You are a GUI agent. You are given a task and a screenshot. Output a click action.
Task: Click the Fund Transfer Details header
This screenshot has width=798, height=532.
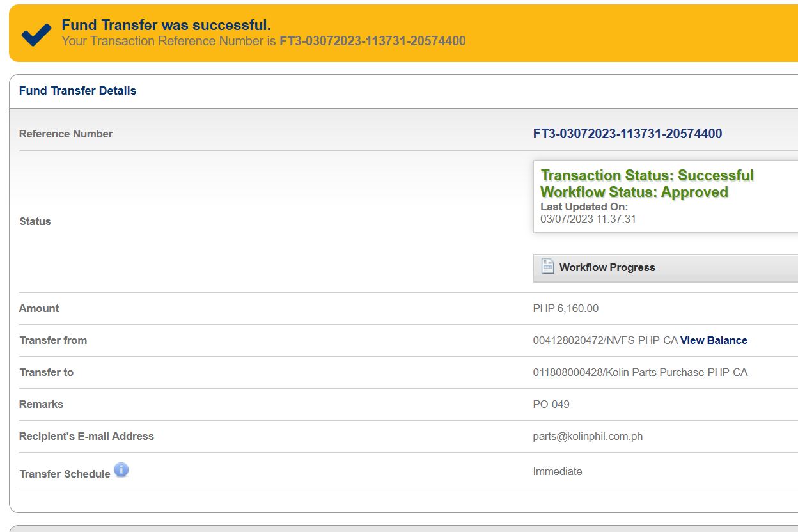coord(77,91)
